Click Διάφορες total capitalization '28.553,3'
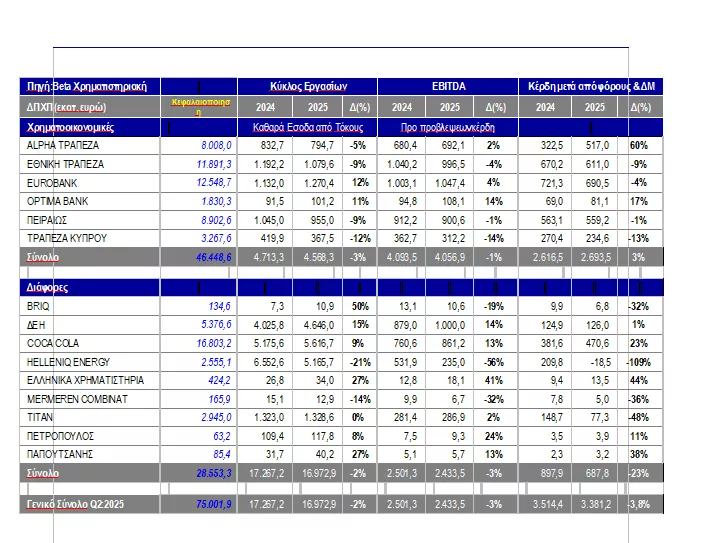703x543 pixels. (x=214, y=473)
